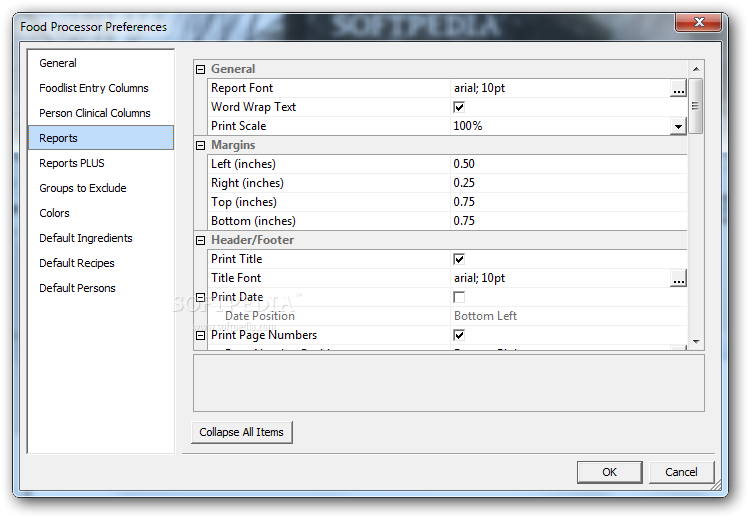Click the Collapse All Items button

click(242, 432)
